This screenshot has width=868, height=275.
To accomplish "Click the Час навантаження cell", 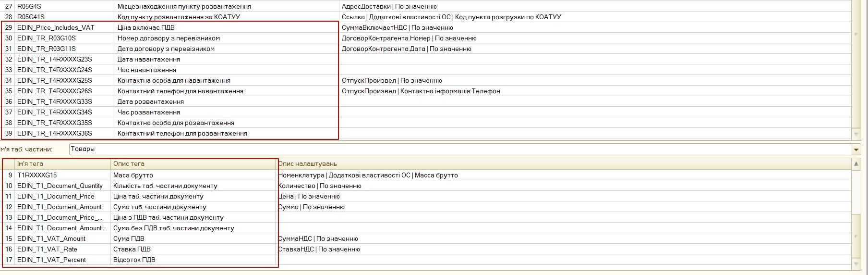I will pos(227,70).
